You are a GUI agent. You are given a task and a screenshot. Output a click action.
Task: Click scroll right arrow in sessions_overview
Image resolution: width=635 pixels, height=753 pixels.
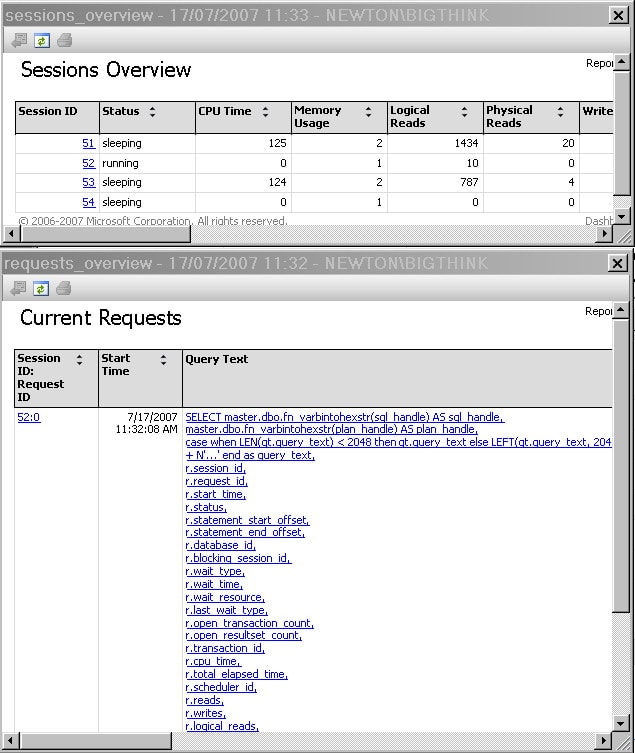point(605,234)
